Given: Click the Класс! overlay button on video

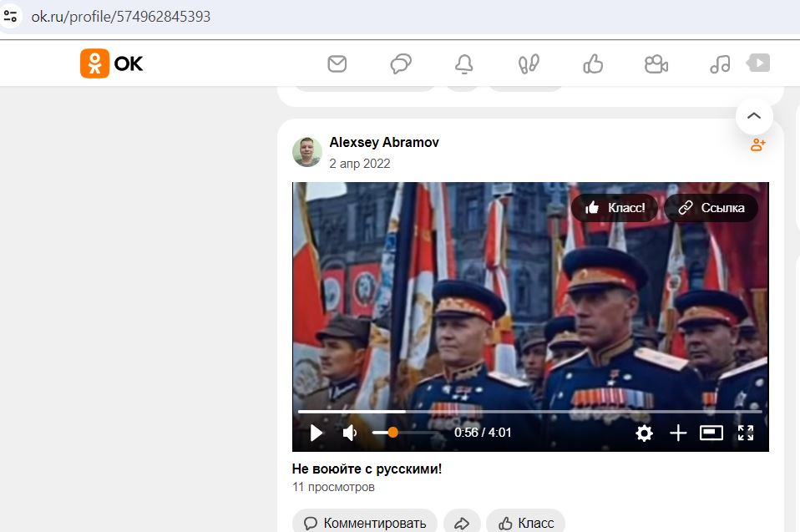Looking at the screenshot, I should click(615, 208).
